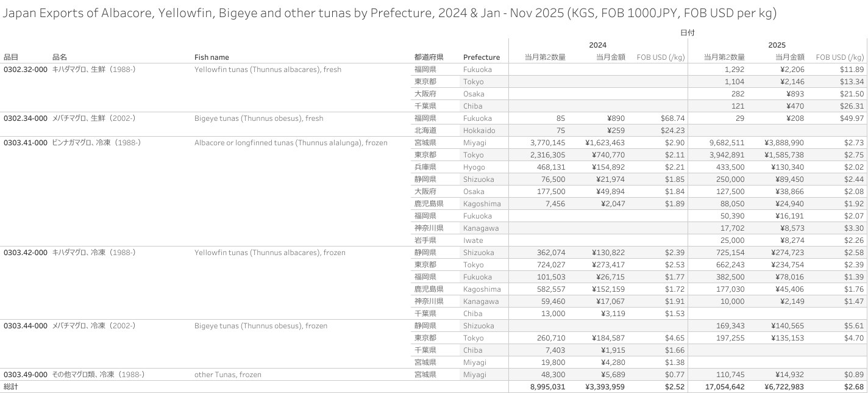Select product code 0302.32-000 row label
Viewport: 868px width, 393px height.
[26, 70]
